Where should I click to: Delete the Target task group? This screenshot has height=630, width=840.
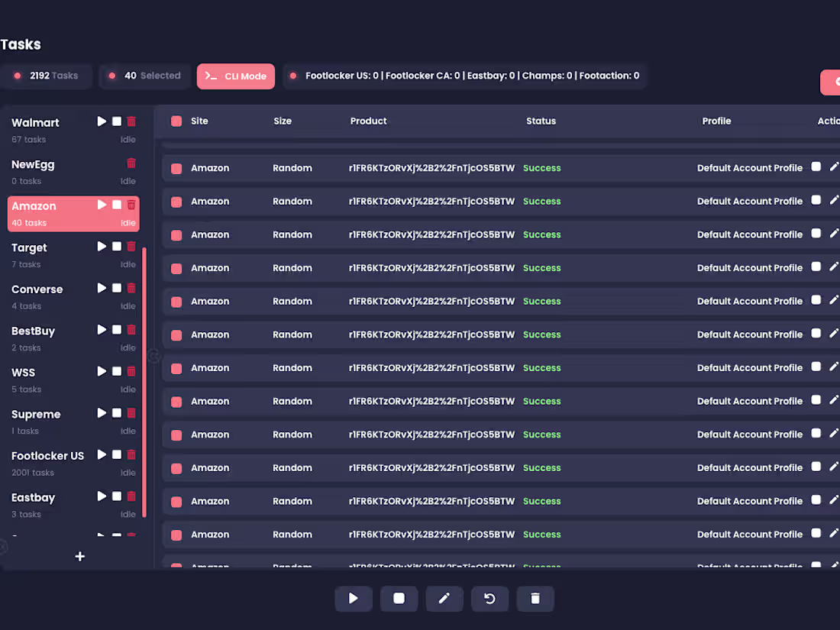coord(131,246)
